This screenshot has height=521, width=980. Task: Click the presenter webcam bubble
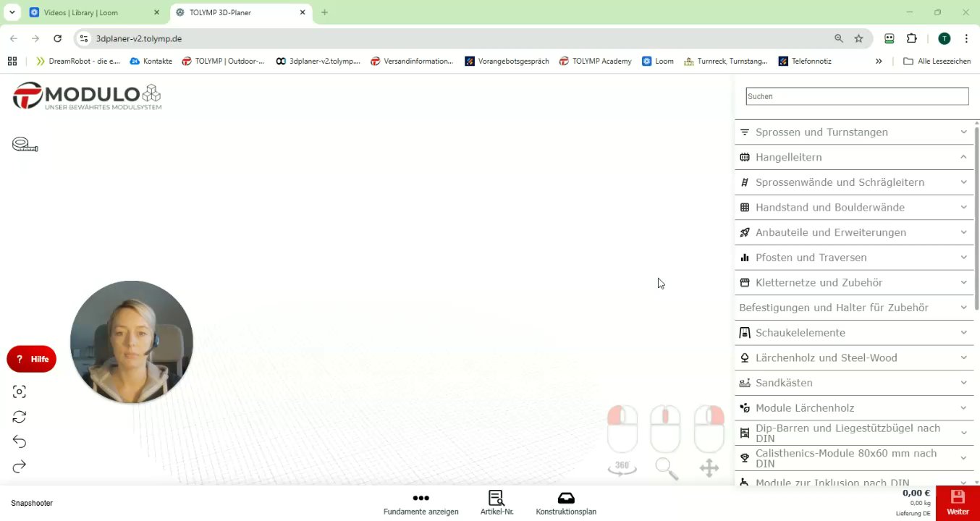pos(132,342)
